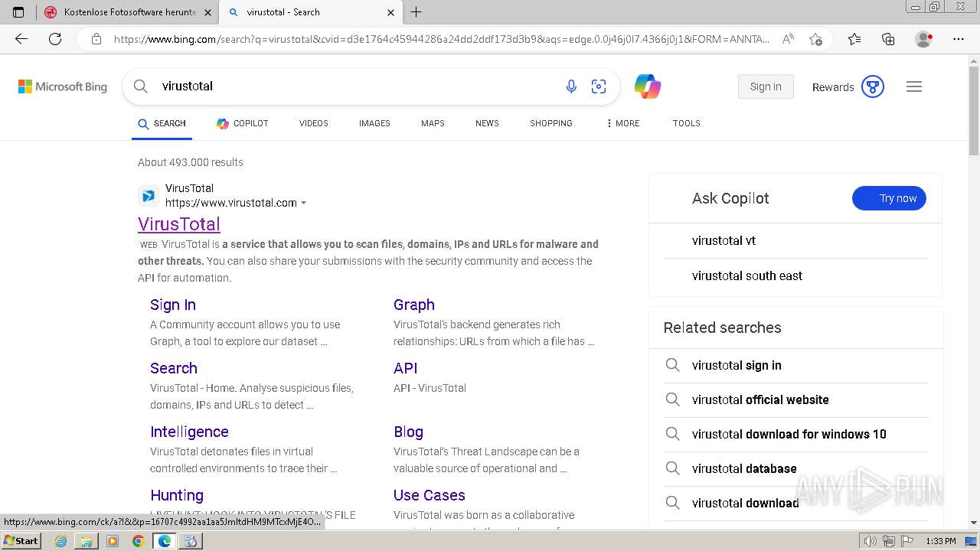Open browser Collections icon
980x551 pixels.
point(888,39)
